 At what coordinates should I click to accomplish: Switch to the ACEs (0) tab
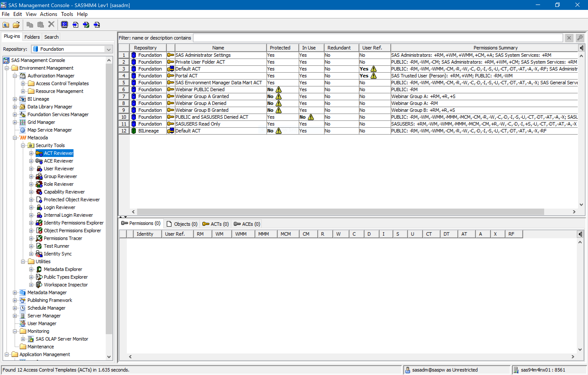[247, 224]
